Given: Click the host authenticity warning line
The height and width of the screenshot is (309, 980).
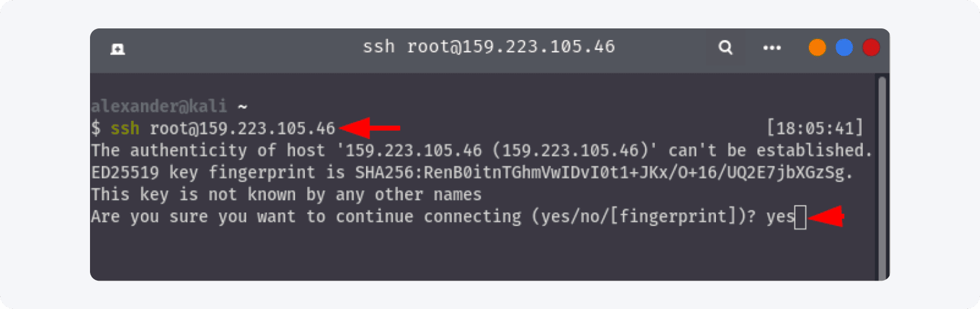Looking at the screenshot, I should [481, 150].
